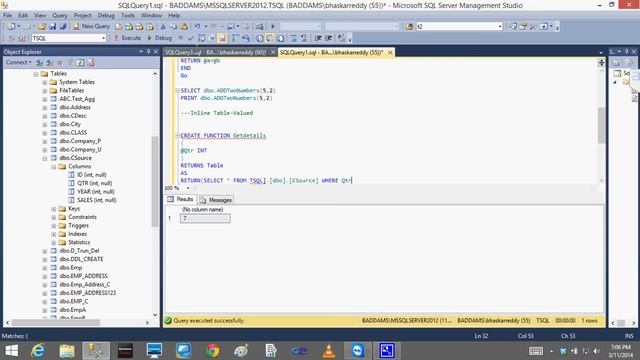Open the Tools menu
640x360 pixels.
pos(128,15)
